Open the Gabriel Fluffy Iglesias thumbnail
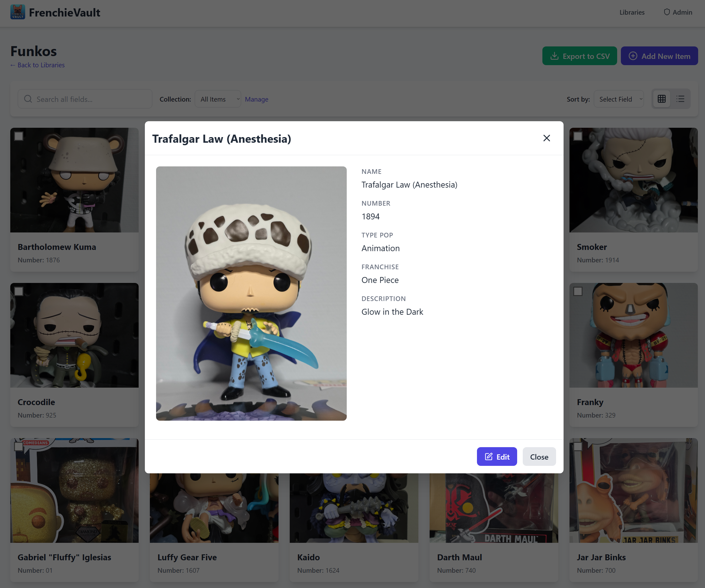 click(x=74, y=490)
